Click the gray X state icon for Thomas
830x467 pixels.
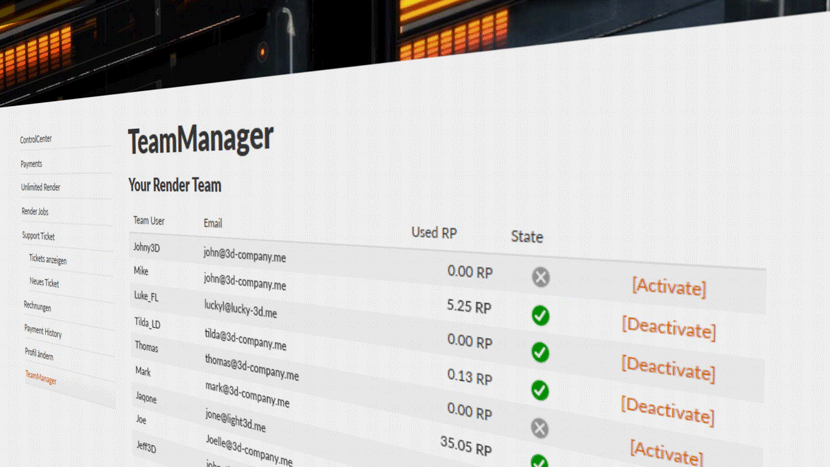tap(540, 428)
